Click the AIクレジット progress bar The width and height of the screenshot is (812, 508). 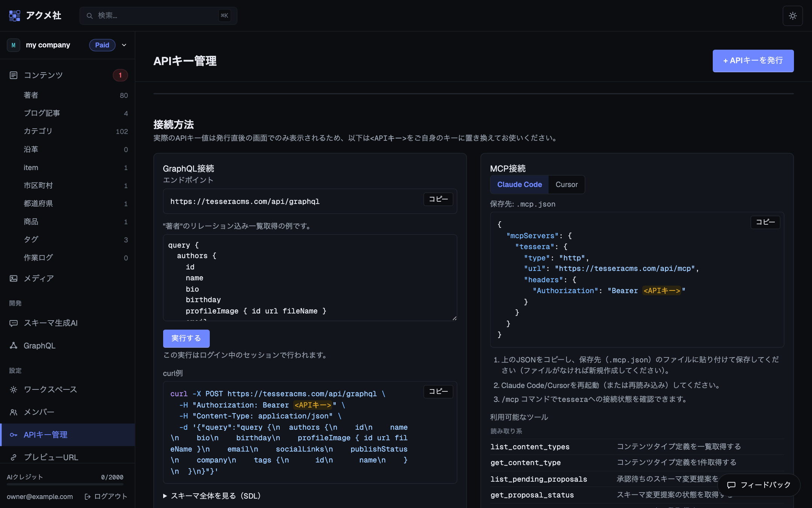pyautogui.click(x=65, y=484)
